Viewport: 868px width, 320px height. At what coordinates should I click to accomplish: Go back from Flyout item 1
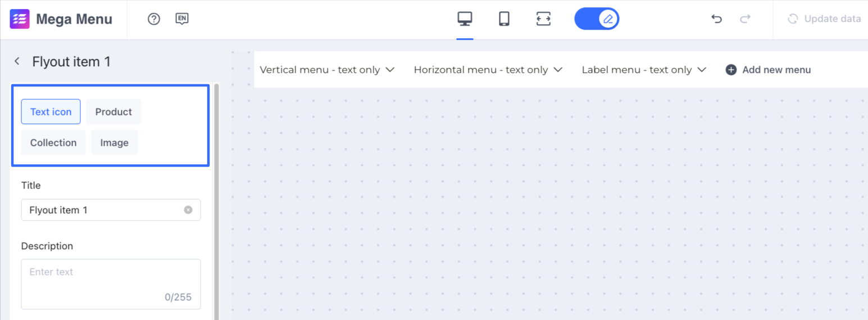(x=17, y=61)
